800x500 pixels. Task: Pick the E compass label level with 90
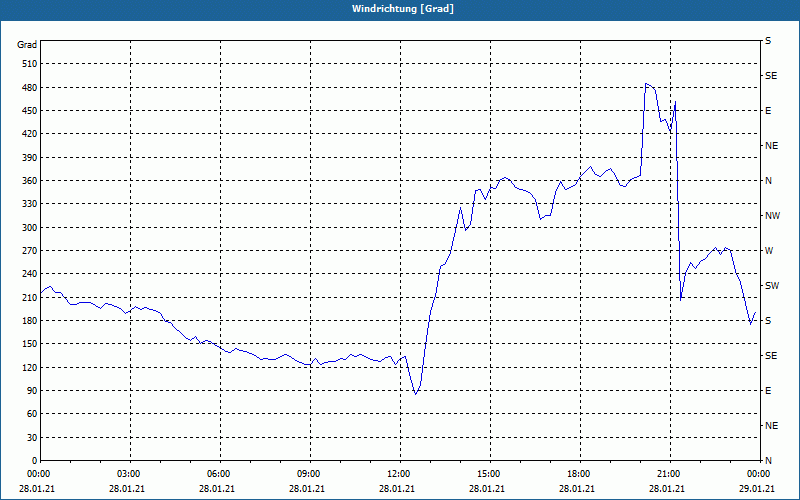click(x=768, y=391)
